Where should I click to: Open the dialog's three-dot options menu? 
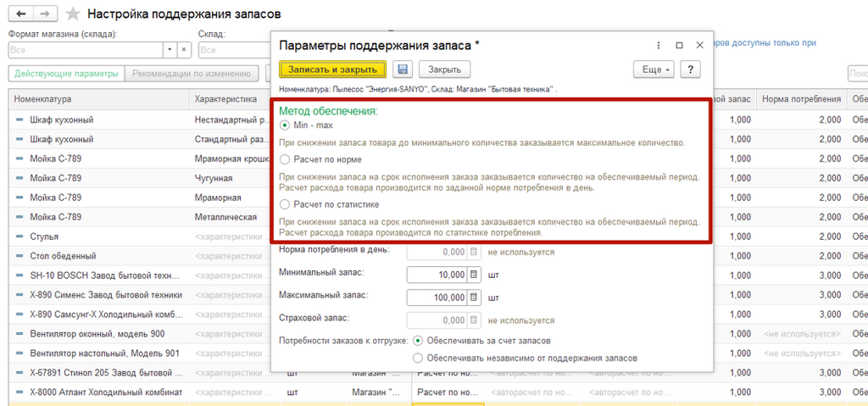point(658,46)
